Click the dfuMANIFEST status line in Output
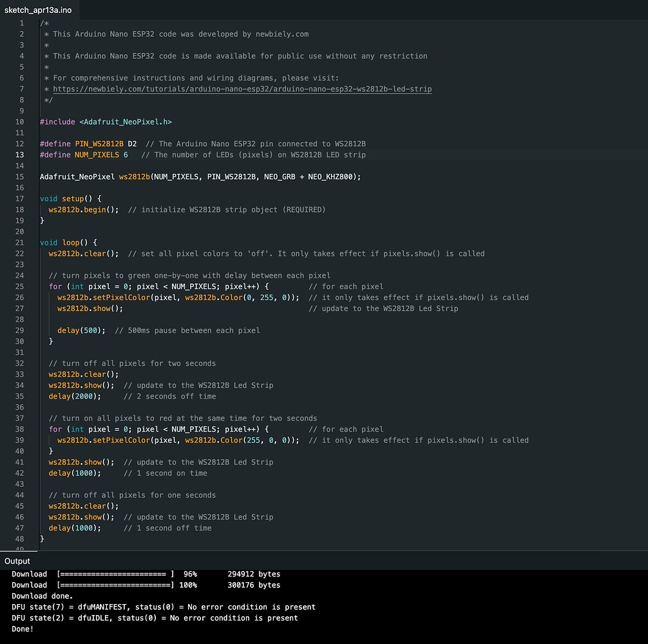The height and width of the screenshot is (644, 648). point(164,607)
